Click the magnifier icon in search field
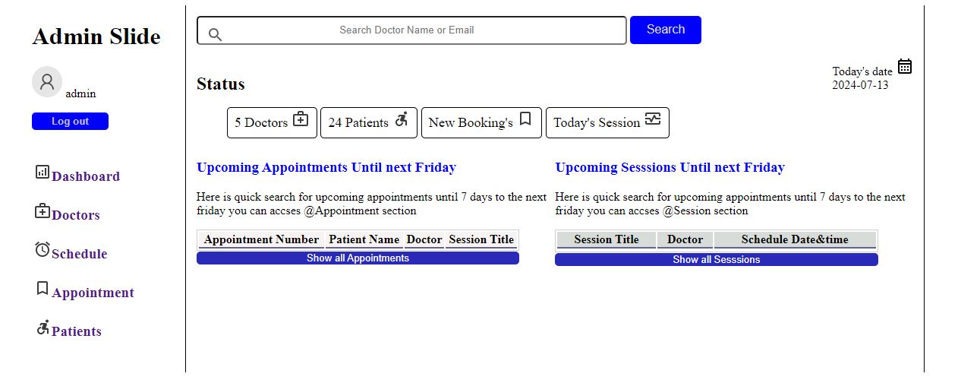980x380 pixels. click(215, 34)
